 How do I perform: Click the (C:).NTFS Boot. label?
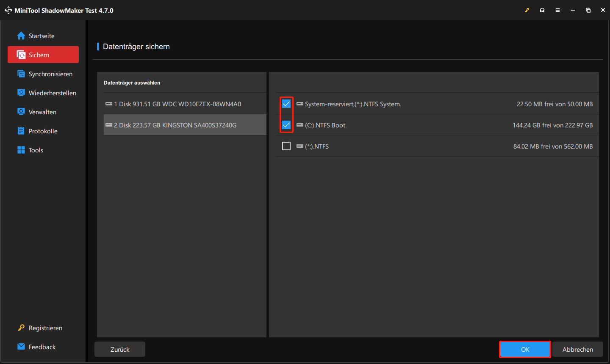point(326,125)
